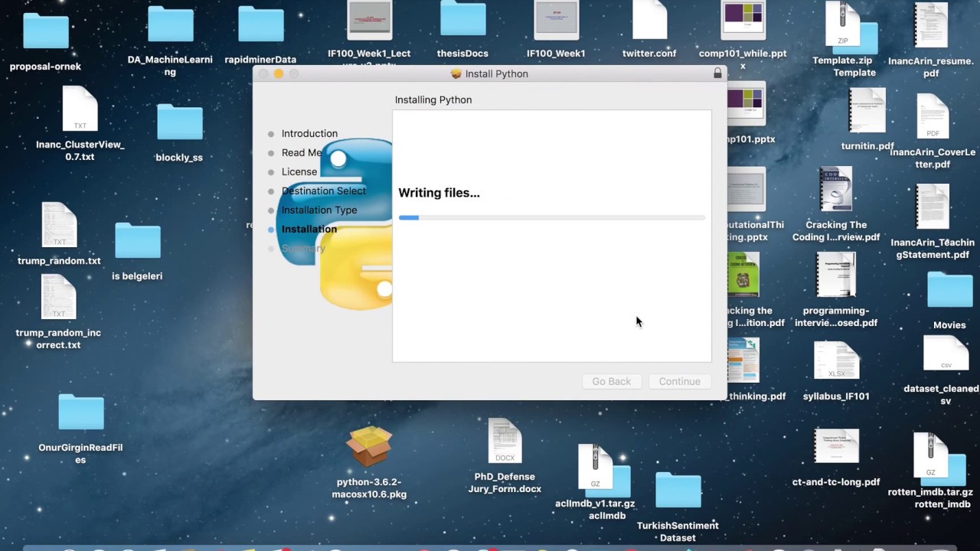Select PhD_Defense Jury_Form.docx file

pyautogui.click(x=505, y=442)
